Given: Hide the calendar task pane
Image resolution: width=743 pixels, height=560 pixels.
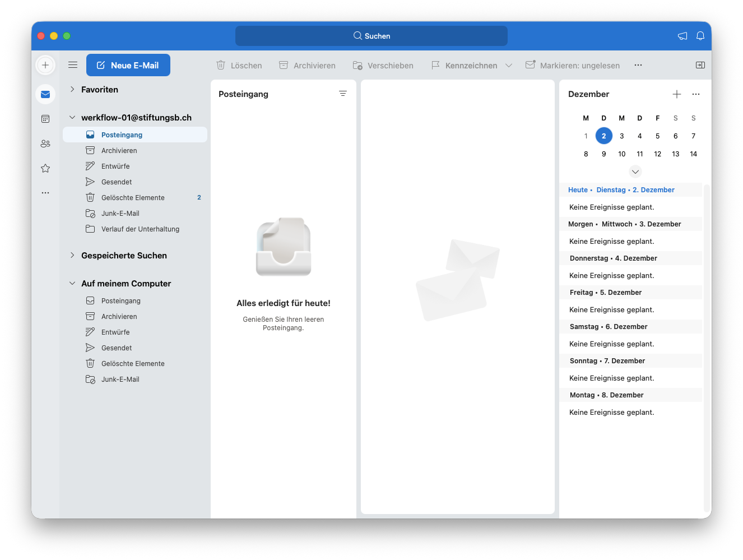Looking at the screenshot, I should tap(700, 65).
